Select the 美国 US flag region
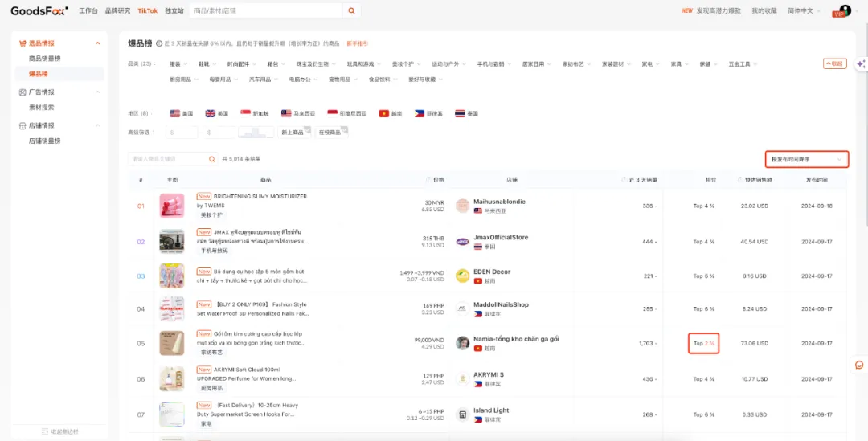The width and height of the screenshot is (868, 441). [182, 113]
